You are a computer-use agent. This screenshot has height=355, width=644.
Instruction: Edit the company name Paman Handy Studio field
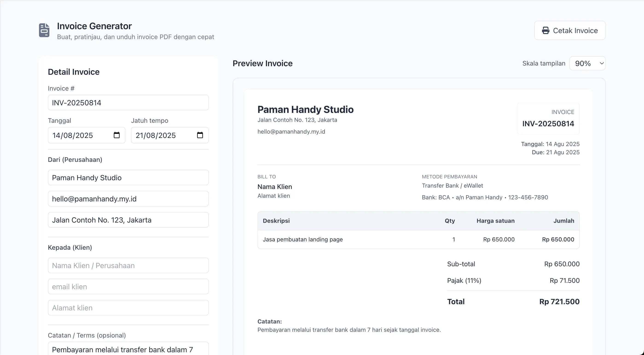[x=128, y=178]
